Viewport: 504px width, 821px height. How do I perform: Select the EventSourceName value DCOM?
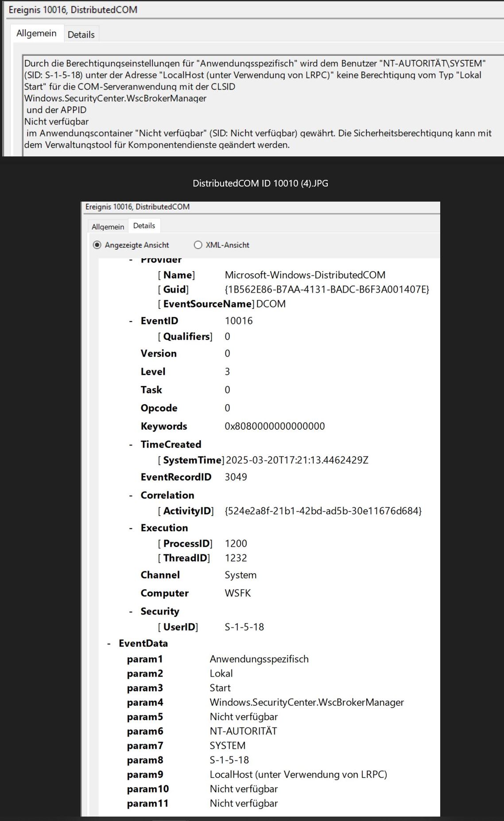click(x=271, y=304)
